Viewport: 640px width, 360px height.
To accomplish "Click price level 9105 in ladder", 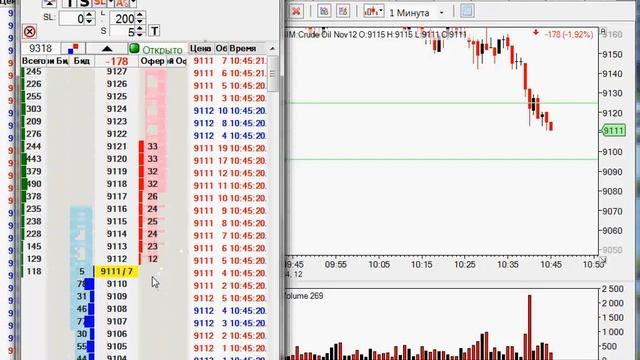I will pos(117,346).
